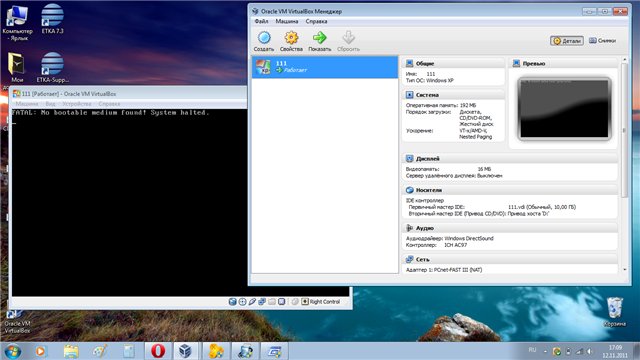The height and width of the screenshot is (360, 640).
Task: Select VM 111 in the machine list
Action: click(x=325, y=67)
